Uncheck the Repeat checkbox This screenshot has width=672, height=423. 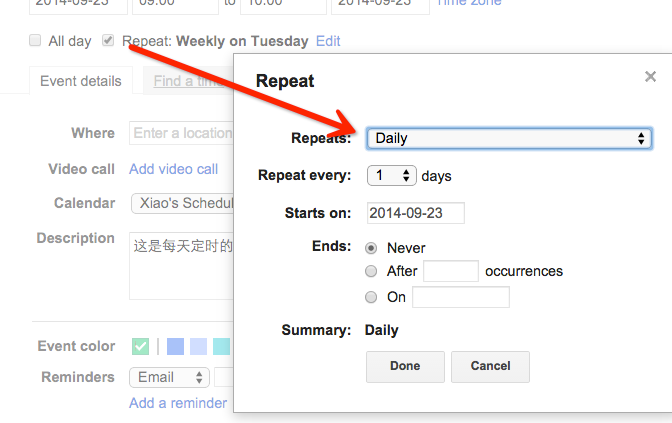[108, 41]
